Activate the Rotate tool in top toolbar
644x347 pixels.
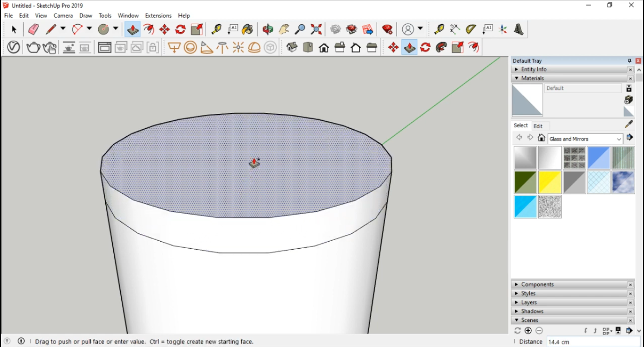pyautogui.click(x=180, y=30)
